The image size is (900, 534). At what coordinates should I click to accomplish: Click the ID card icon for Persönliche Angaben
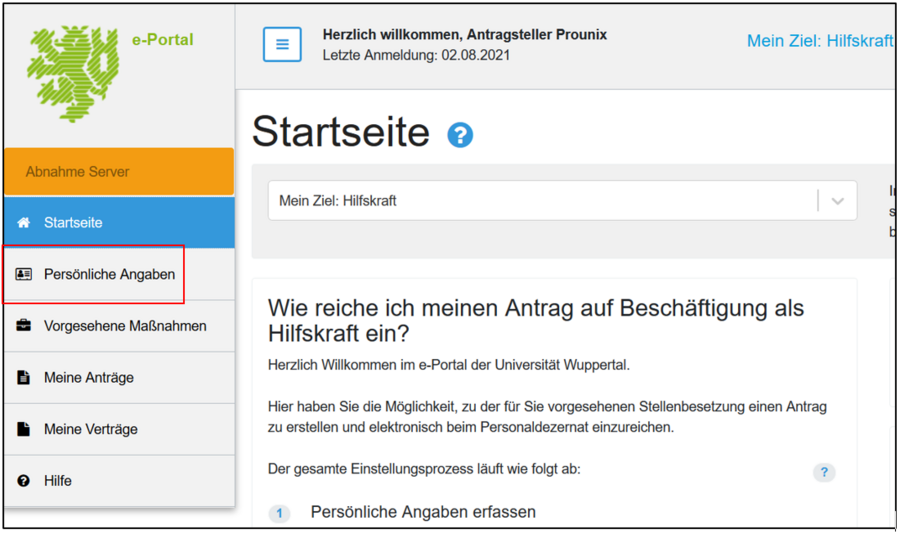pos(24,274)
